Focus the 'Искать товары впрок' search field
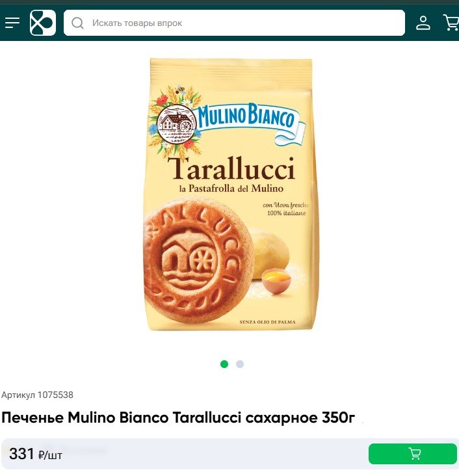The height and width of the screenshot is (476, 459). coord(234,23)
